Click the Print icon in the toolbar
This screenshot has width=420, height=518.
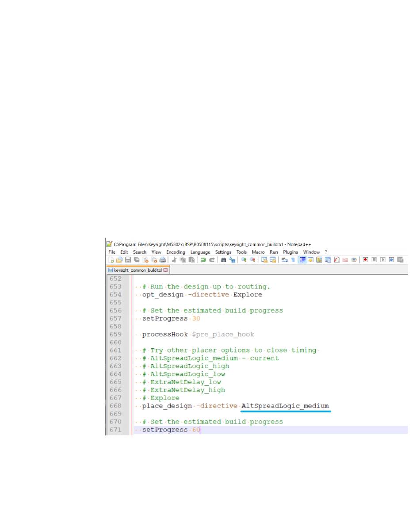click(x=163, y=260)
